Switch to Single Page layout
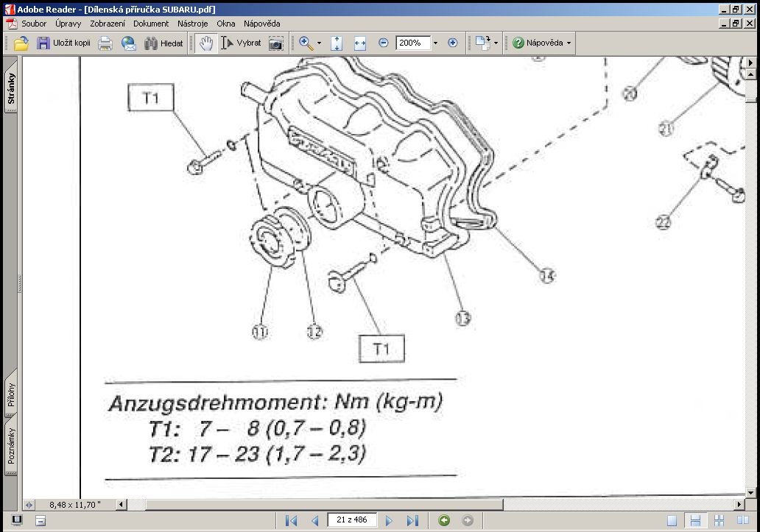Screen dimensions: 760x532 click(672, 520)
